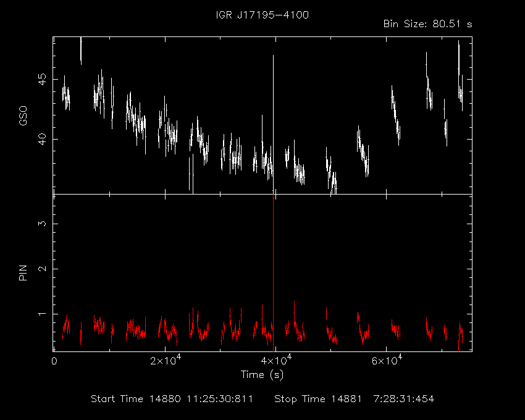This screenshot has width=525, height=420.
Task: Click the 6×10^4 time axis label
Action: point(387,360)
